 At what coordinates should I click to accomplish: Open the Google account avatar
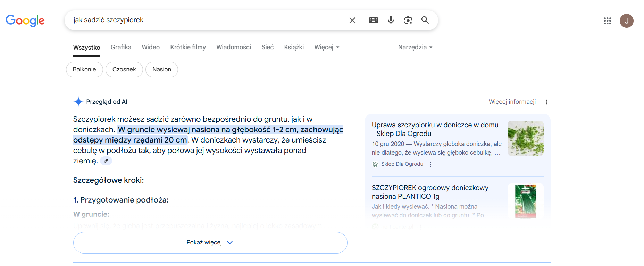tap(626, 21)
